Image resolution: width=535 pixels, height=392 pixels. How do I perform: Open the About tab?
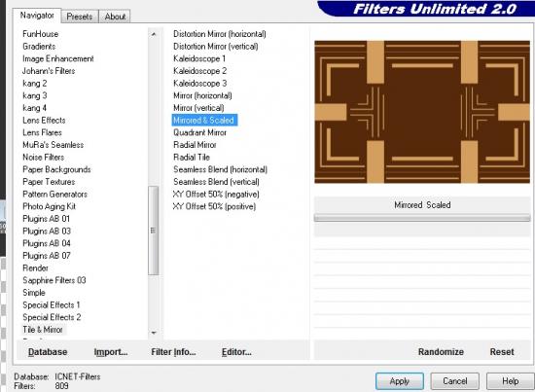pyautogui.click(x=115, y=17)
